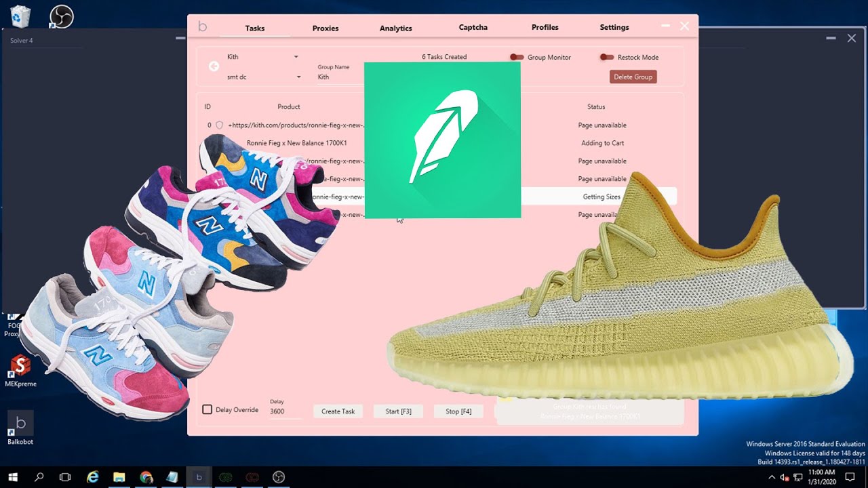Select the task row with status Adding to Cart
This screenshot has width=868, height=488.
(441, 143)
